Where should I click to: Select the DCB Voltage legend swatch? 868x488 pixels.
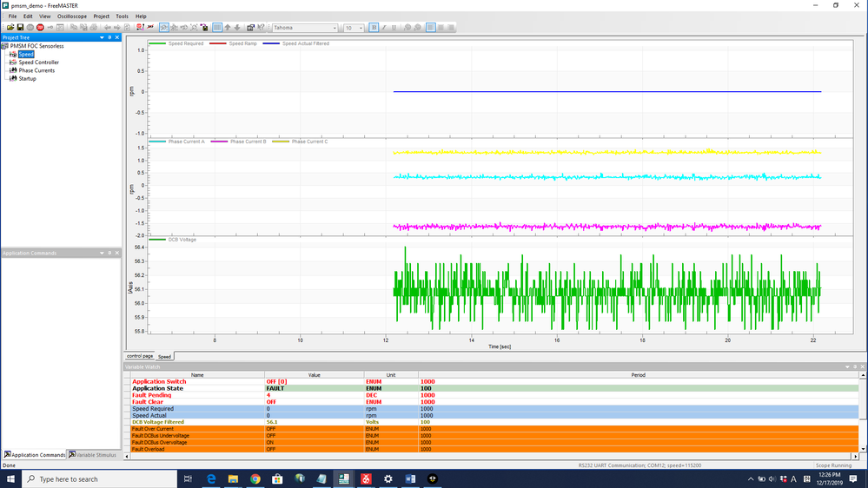tap(157, 240)
